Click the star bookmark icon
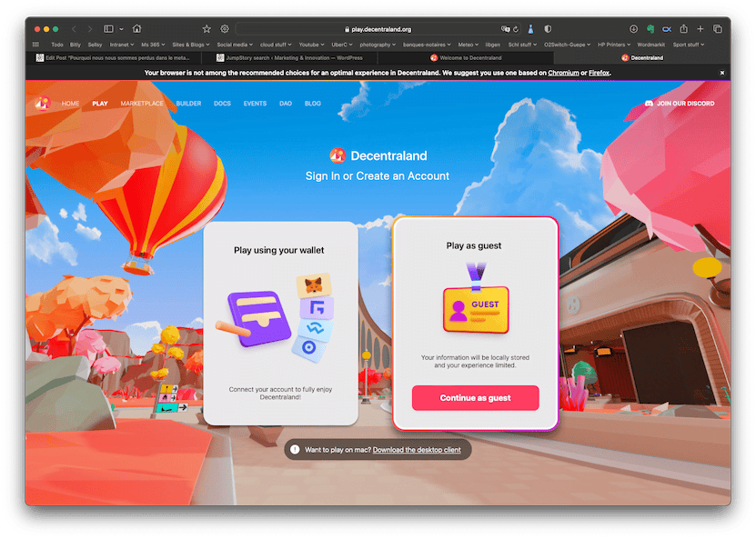 (x=207, y=29)
